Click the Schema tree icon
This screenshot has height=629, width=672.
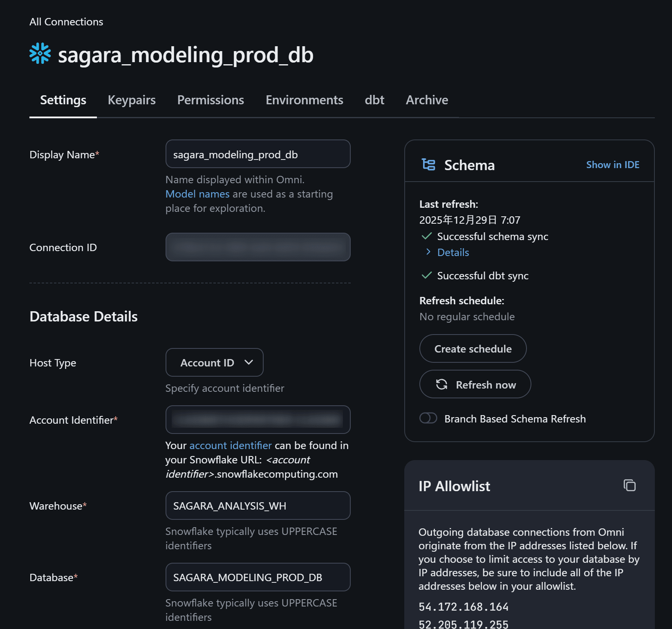coord(428,164)
